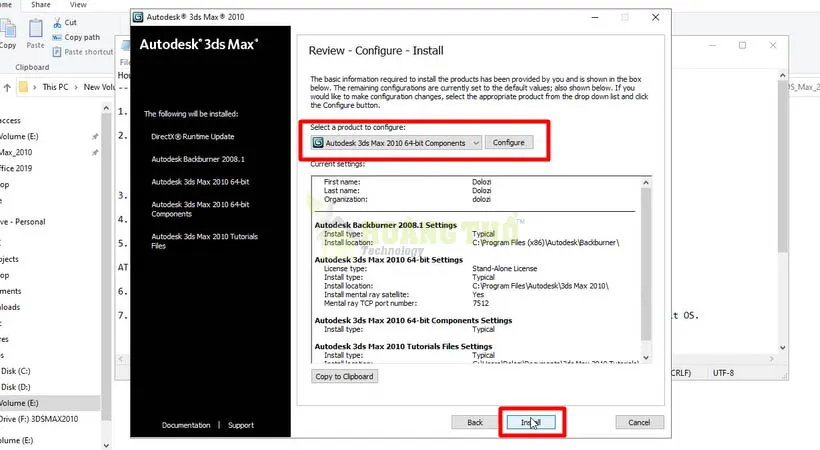Click Notepad vertical scrollbar up arrow
The image size is (820, 450).
tap(782, 75)
